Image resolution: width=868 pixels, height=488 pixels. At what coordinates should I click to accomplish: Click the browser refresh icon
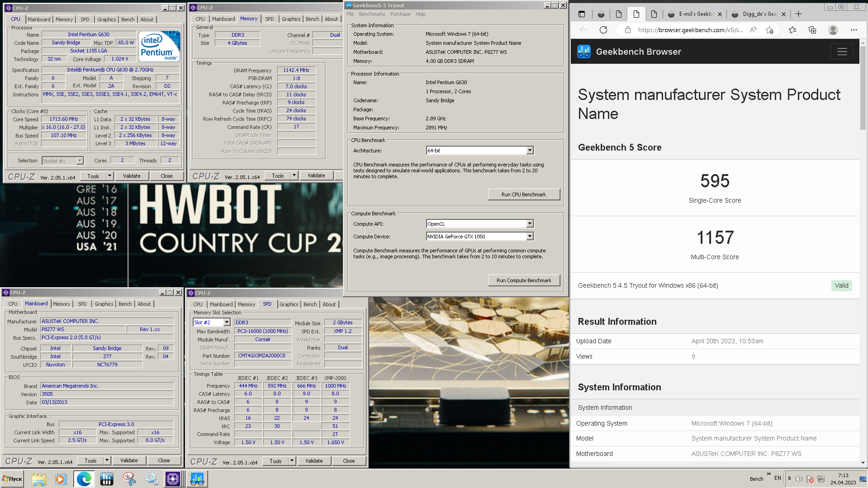[603, 30]
